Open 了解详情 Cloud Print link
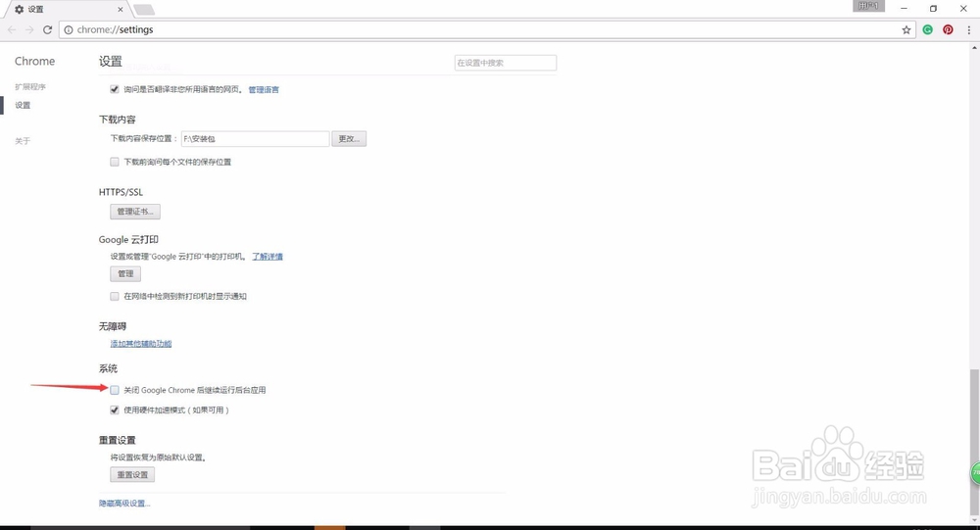Image resolution: width=980 pixels, height=530 pixels. (268, 257)
